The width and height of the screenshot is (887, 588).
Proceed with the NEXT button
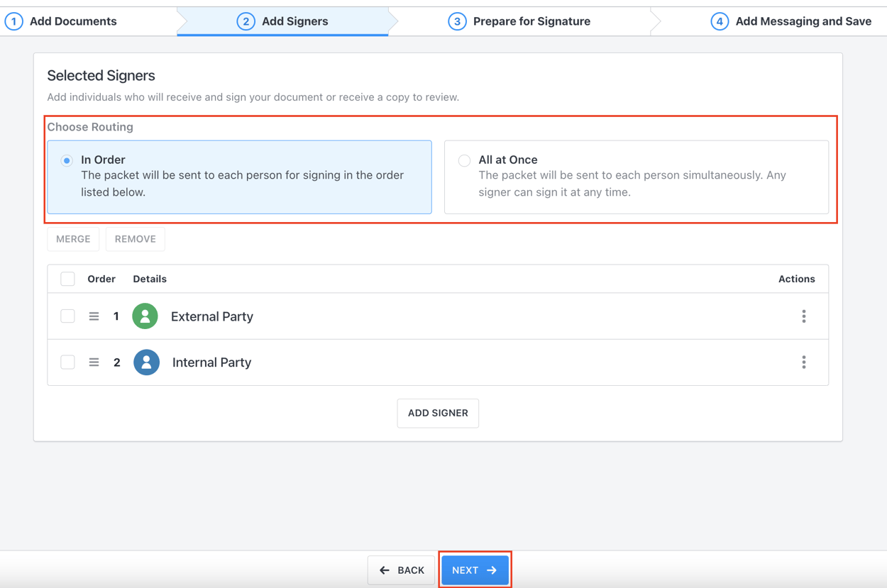click(x=475, y=570)
